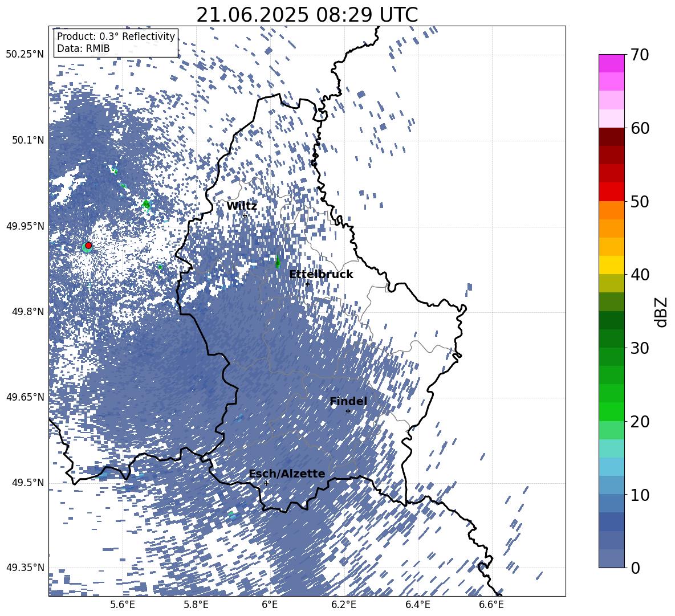Click the colorbar tick label 50
Screen dimensions: 675x616
(x=640, y=201)
